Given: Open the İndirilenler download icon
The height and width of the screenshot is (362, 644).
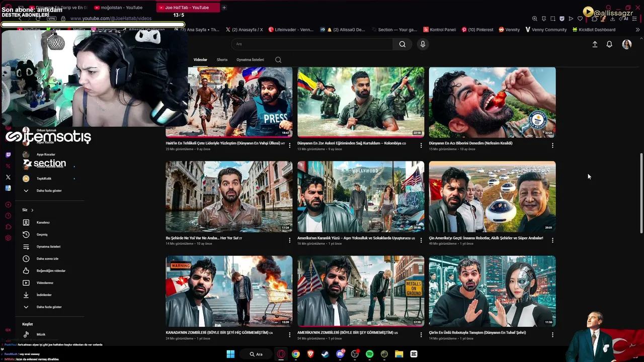Looking at the screenshot, I should [26, 295].
